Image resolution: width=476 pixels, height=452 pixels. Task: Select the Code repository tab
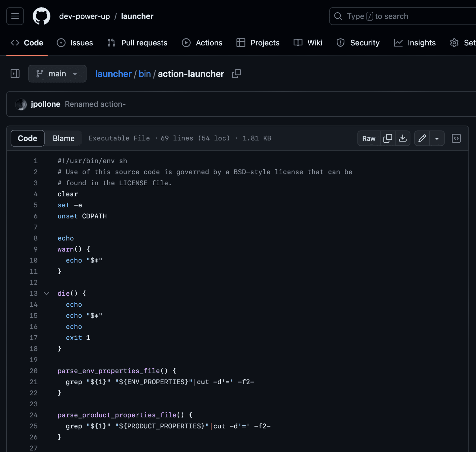(x=27, y=43)
